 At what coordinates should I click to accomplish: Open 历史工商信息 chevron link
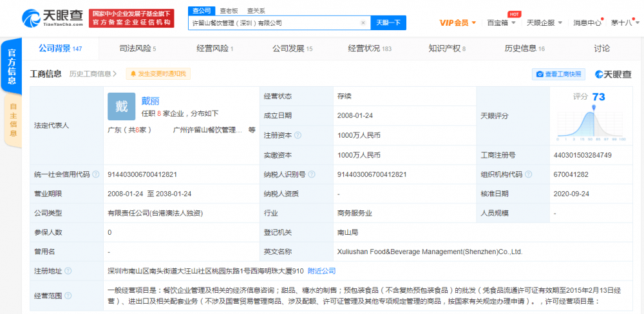93,74
